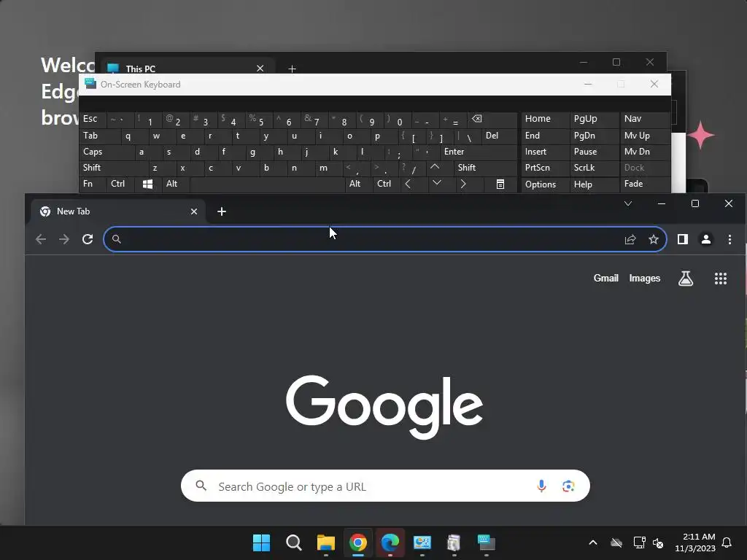The width and height of the screenshot is (747, 560).
Task: Click the Mv Up key
Action: (645, 136)
